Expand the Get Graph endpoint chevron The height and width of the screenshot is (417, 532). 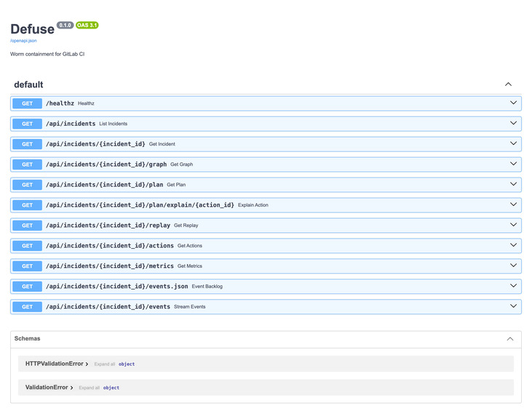click(x=513, y=164)
